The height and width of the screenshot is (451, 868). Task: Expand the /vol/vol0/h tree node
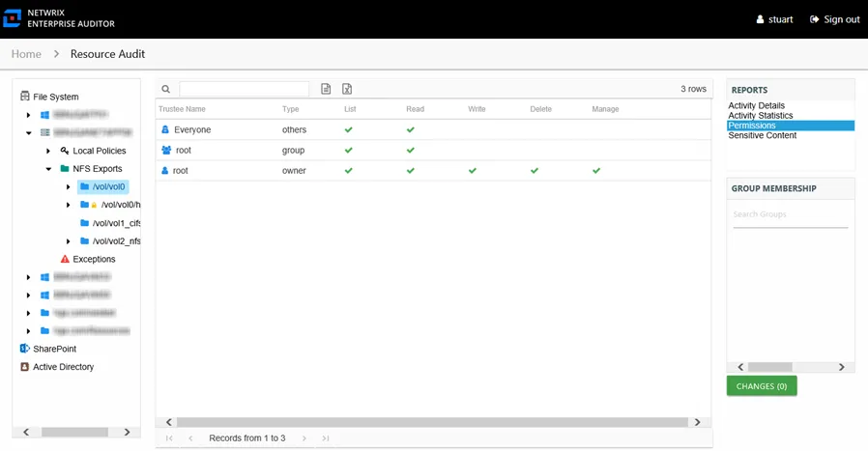[68, 206]
